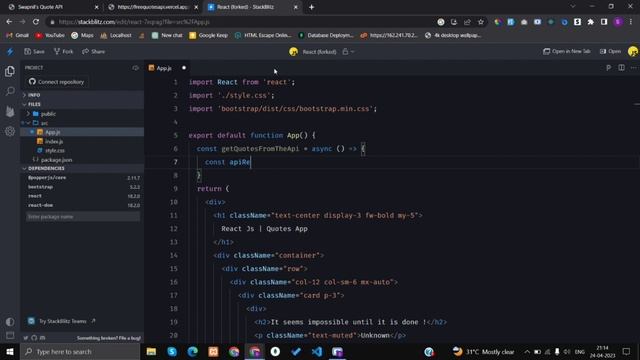Collapse the src folder
This screenshot has width=640, height=360.
[x=82, y=123]
